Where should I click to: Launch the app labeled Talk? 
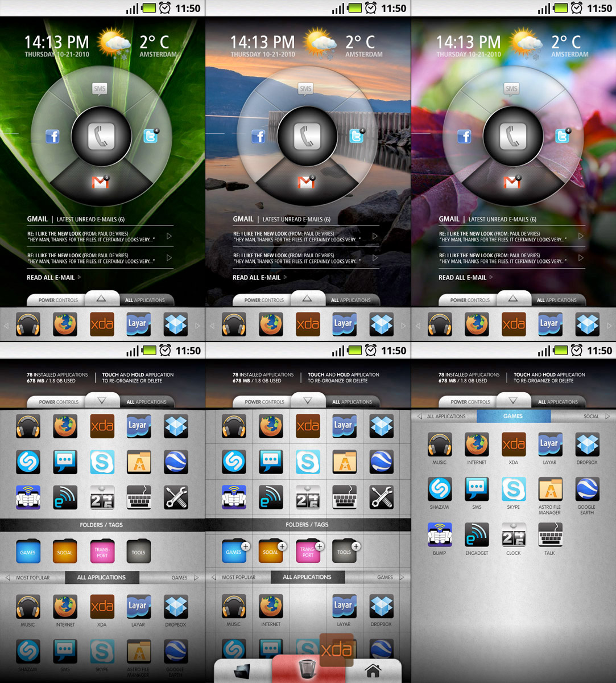[x=549, y=535]
